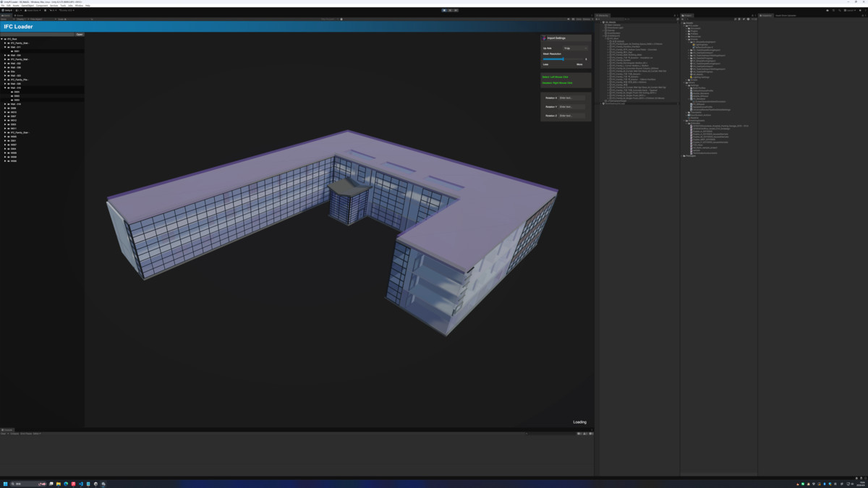
Task: Open File Explorer from the taskbar
Action: (59, 484)
